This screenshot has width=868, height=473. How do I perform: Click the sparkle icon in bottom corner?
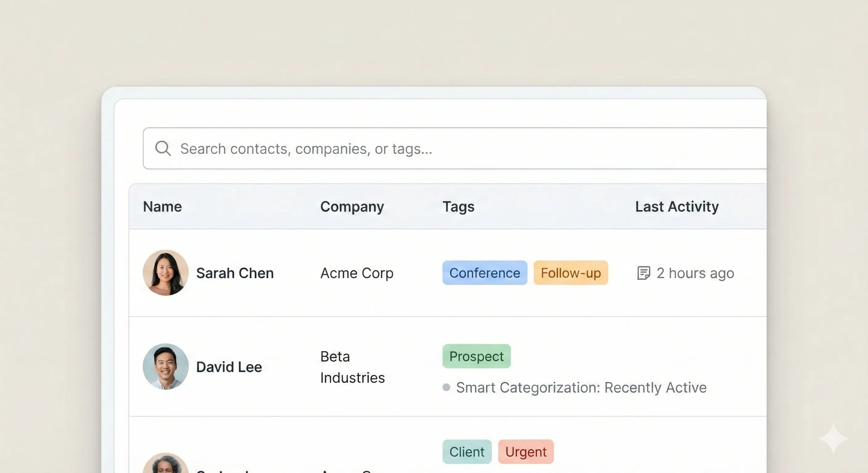click(833, 438)
